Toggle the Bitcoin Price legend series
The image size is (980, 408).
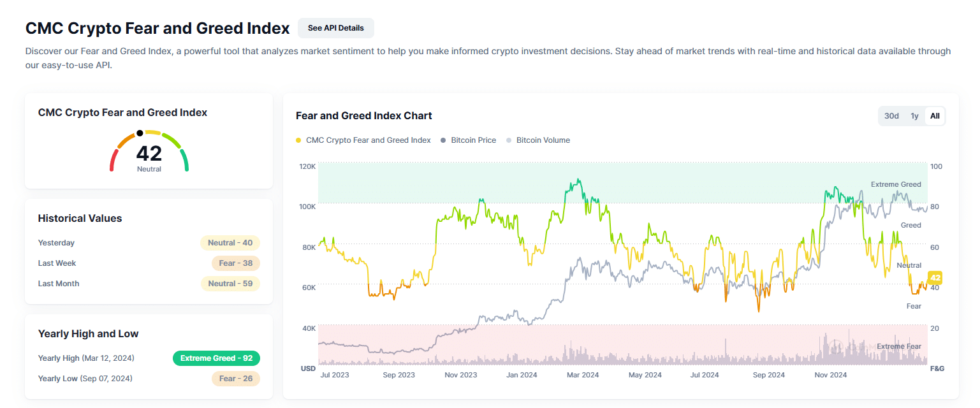click(468, 140)
